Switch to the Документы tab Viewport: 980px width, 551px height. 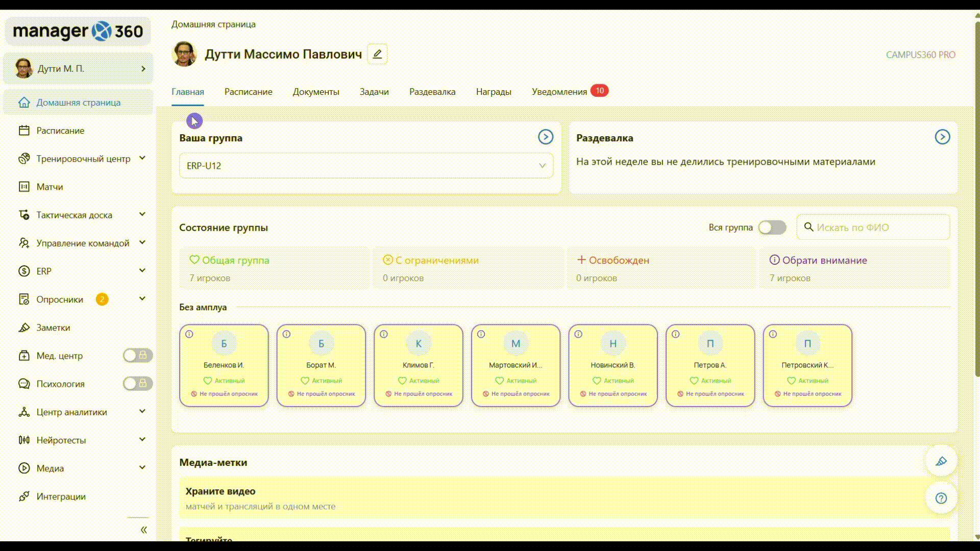tap(315, 92)
